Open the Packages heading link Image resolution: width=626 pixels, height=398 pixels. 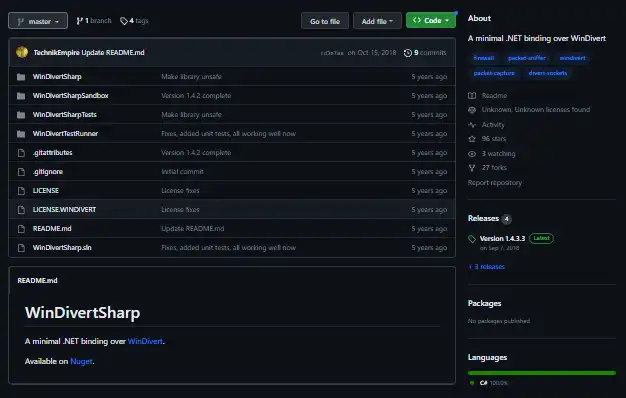tap(484, 303)
